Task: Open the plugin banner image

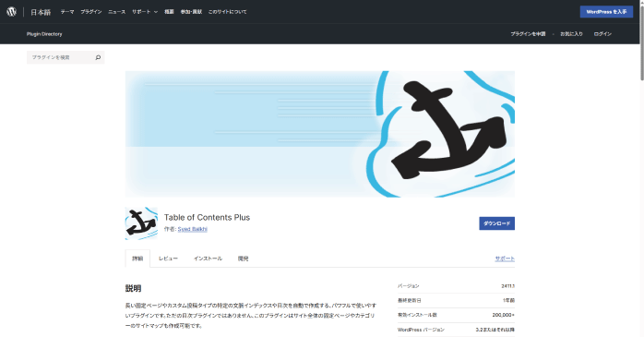Action: pos(320,134)
